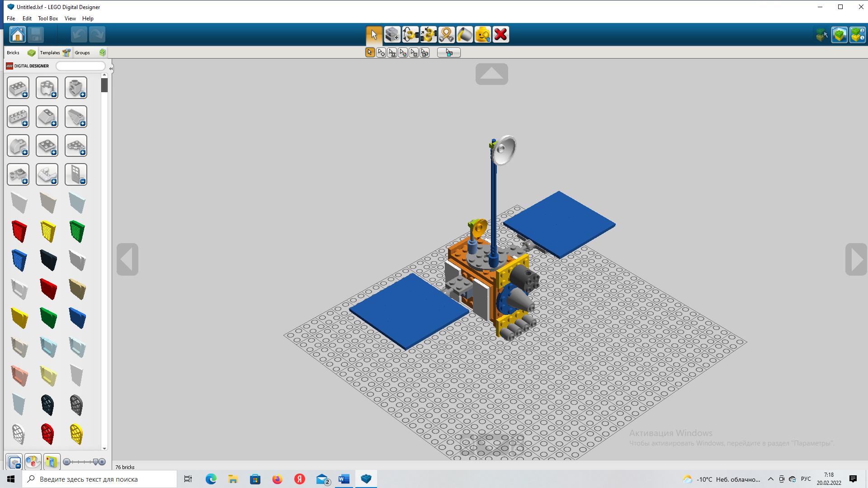Choose shape and color selection sub-tool

(x=425, y=53)
